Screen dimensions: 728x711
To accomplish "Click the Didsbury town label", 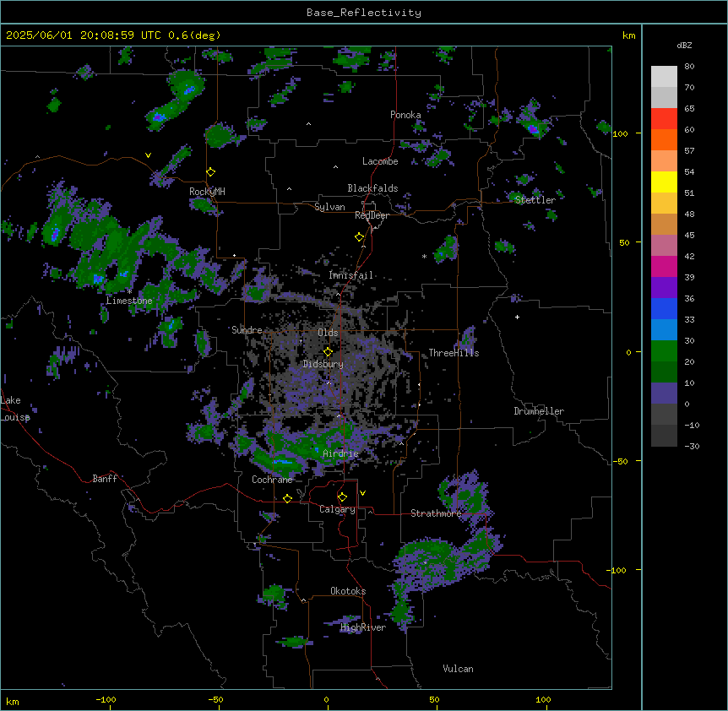I will click(x=323, y=364).
